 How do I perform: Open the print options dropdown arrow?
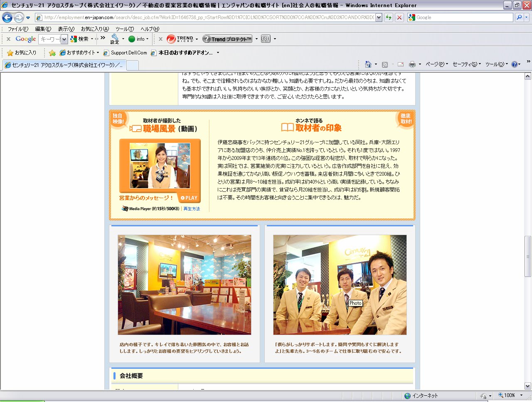click(x=420, y=64)
